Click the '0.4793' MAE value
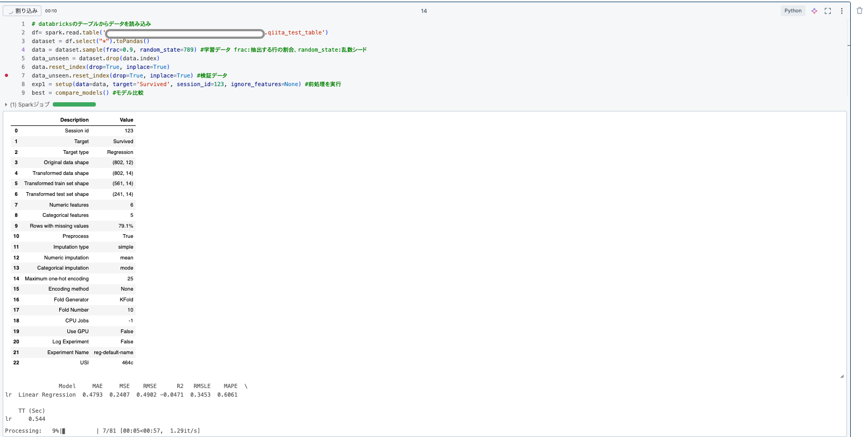Viewport: 868px width, 437px height. pos(93,394)
